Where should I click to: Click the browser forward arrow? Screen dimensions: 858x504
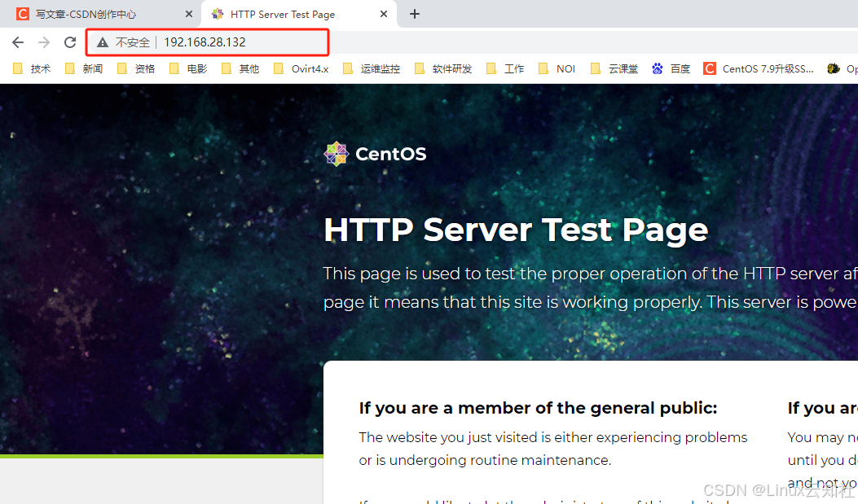pos(44,42)
